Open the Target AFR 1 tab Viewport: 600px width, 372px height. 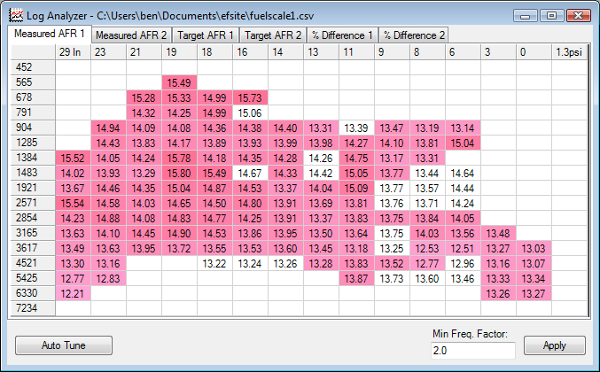click(205, 35)
